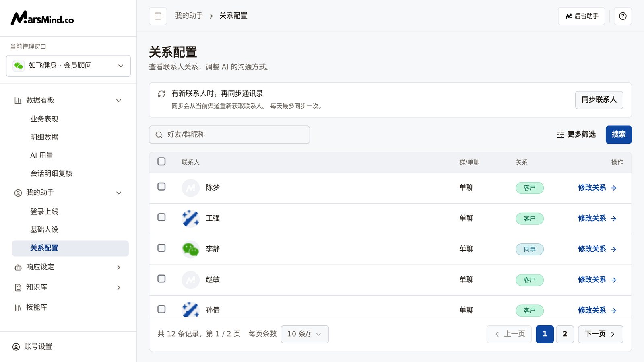644x362 pixels.
Task: Expand the 响应设定 section chevron
Action: [119, 267]
